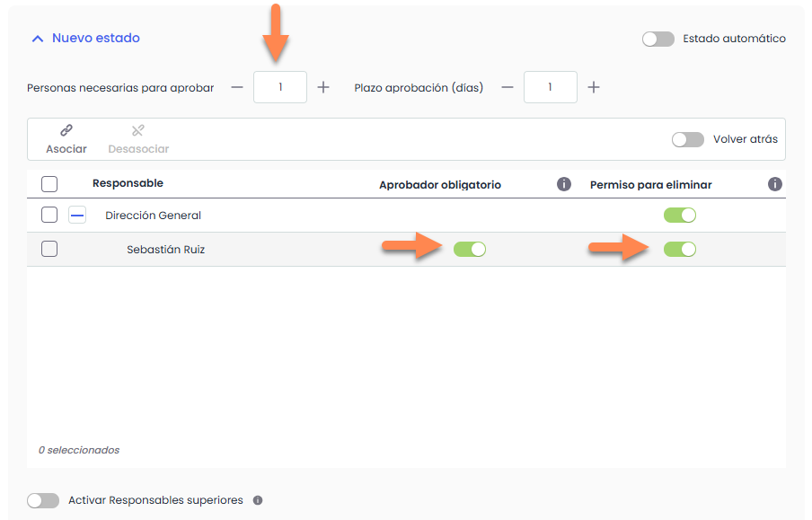
Task: Click info icon beside Aprobador obligatorio
Action: coord(564,184)
